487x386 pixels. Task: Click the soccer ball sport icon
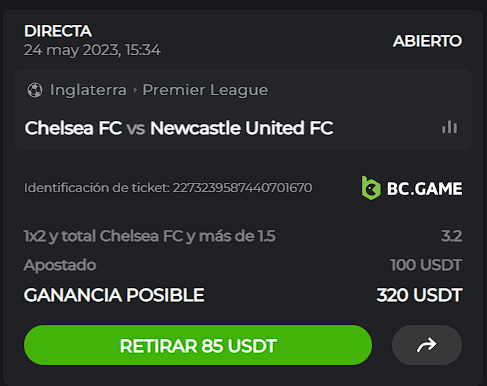click(35, 90)
